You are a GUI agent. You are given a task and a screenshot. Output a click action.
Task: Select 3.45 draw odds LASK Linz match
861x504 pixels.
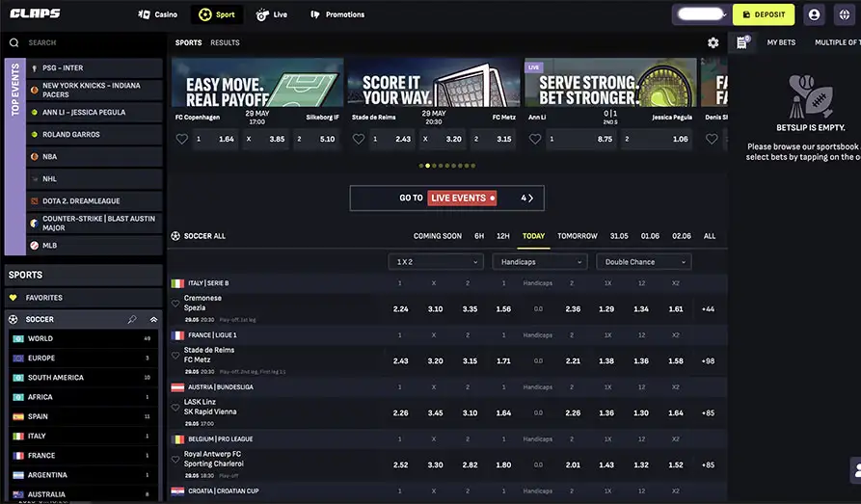tap(436, 412)
